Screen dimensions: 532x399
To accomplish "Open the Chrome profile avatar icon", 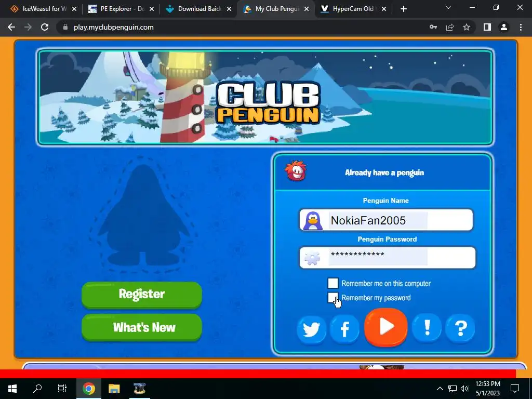I will pyautogui.click(x=504, y=27).
